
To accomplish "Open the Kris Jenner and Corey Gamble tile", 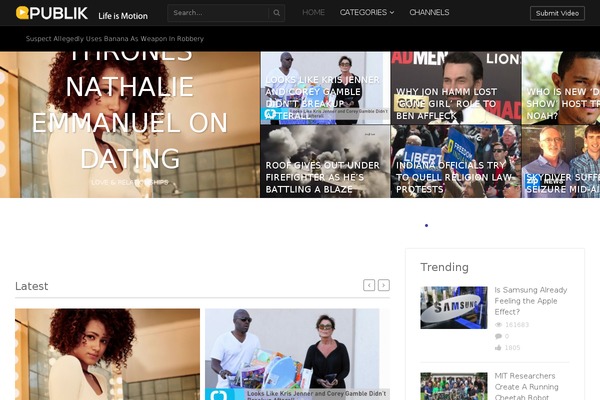I will (325, 88).
